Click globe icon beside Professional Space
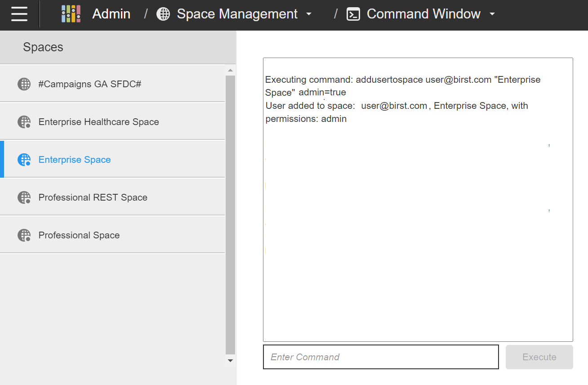The height and width of the screenshot is (385, 588). click(x=24, y=235)
